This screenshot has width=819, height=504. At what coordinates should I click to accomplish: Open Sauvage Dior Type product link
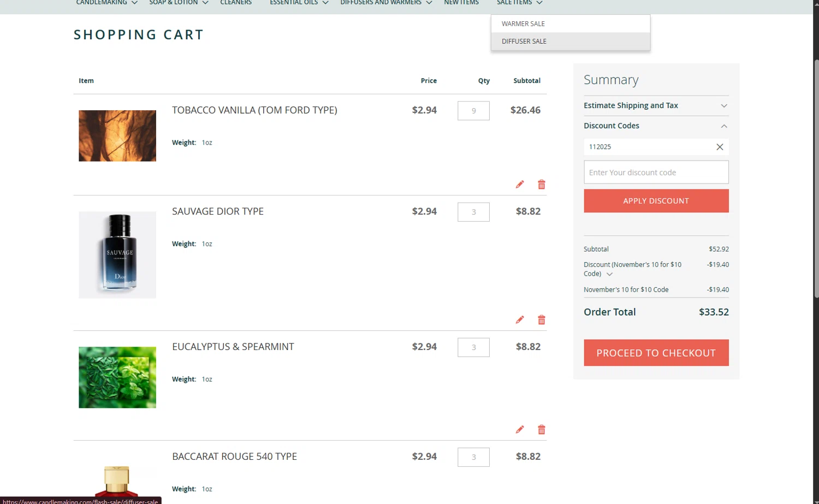click(x=218, y=211)
